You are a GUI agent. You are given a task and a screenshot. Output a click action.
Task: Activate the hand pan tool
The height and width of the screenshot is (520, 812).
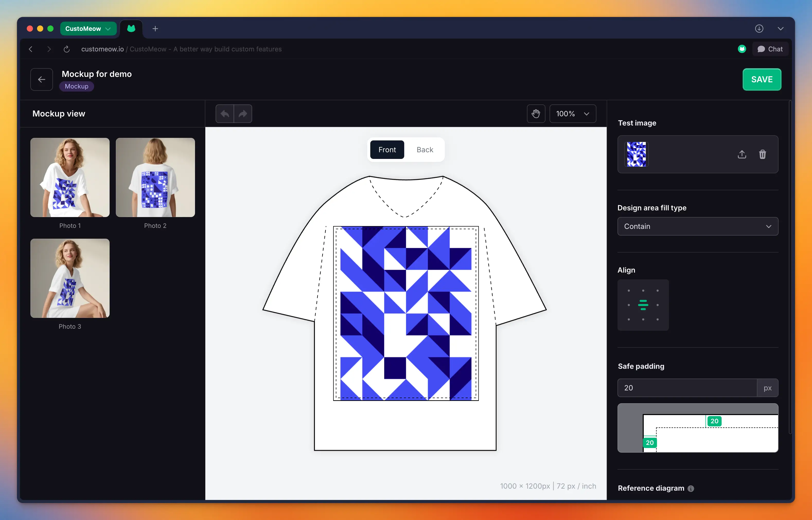coord(536,114)
